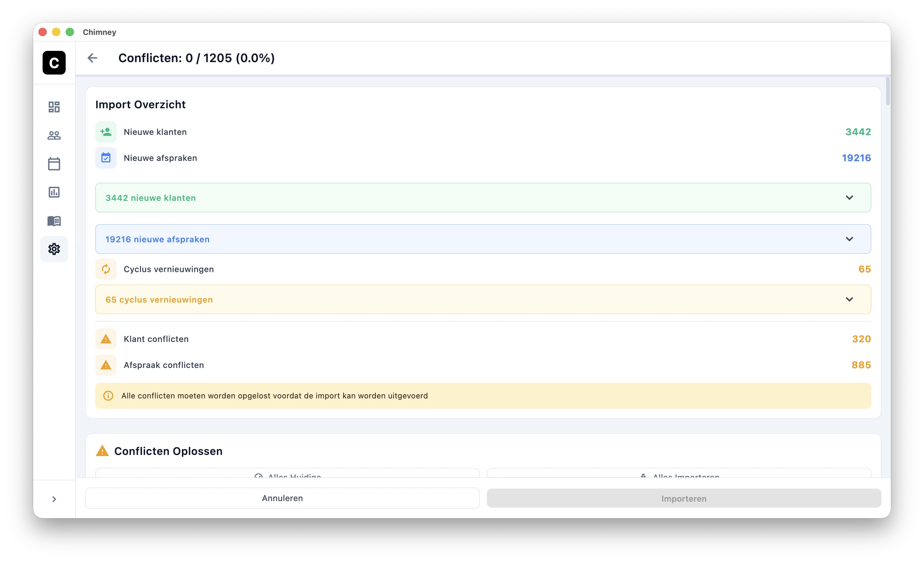Click the green value 3442
This screenshot has width=924, height=562.
858,132
